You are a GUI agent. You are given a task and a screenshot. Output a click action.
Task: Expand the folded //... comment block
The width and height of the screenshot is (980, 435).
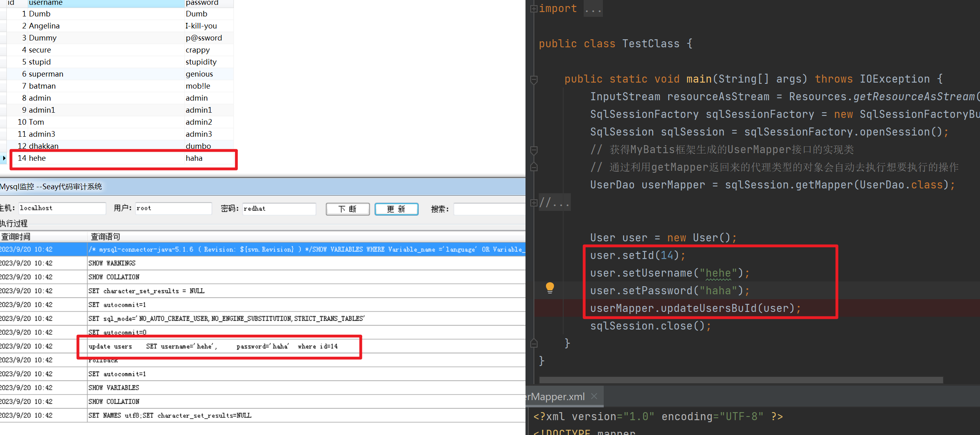tap(534, 203)
